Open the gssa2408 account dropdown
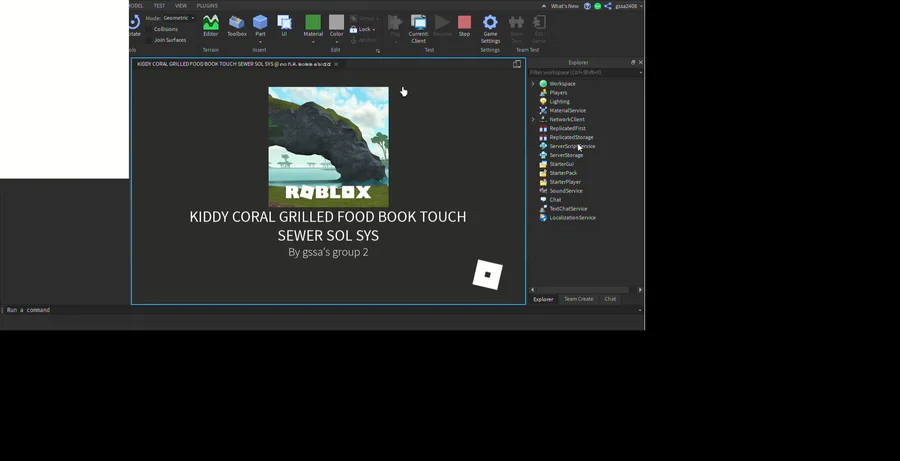This screenshot has height=461, width=900. coord(629,6)
